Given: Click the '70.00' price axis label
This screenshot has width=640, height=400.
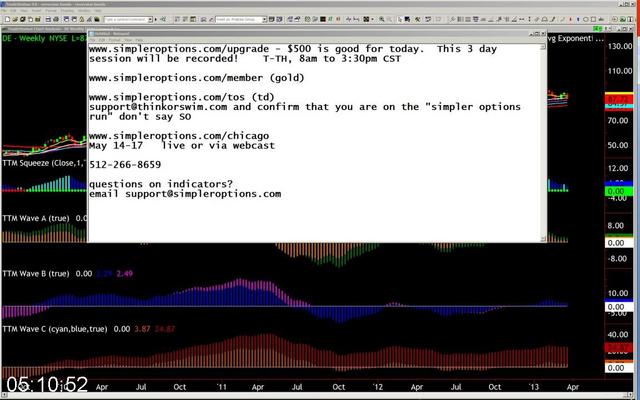Looking at the screenshot, I should pos(620,120).
